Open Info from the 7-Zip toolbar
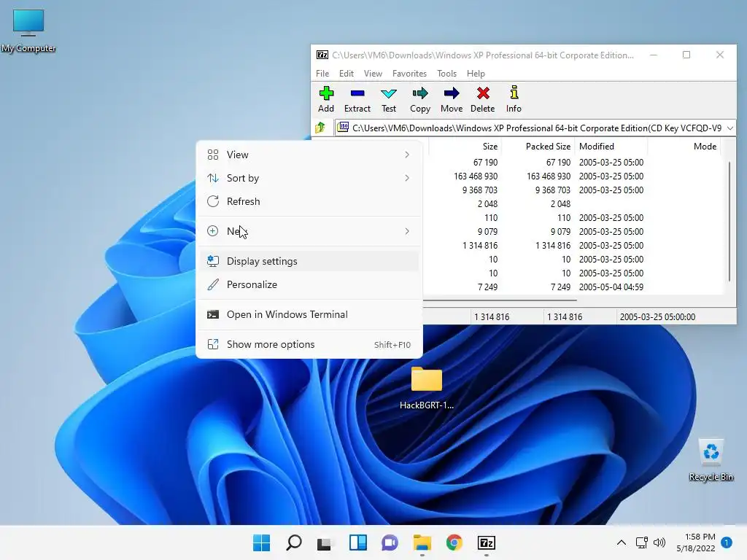 (514, 99)
